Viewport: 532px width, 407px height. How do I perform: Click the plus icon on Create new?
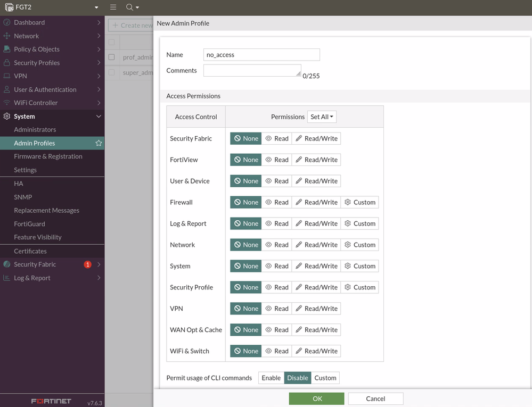coord(116,26)
